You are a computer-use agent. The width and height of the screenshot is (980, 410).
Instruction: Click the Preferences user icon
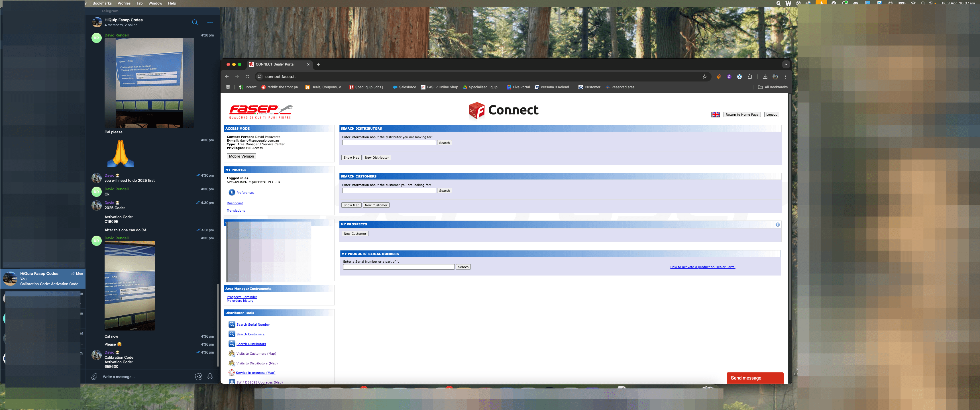(x=232, y=192)
